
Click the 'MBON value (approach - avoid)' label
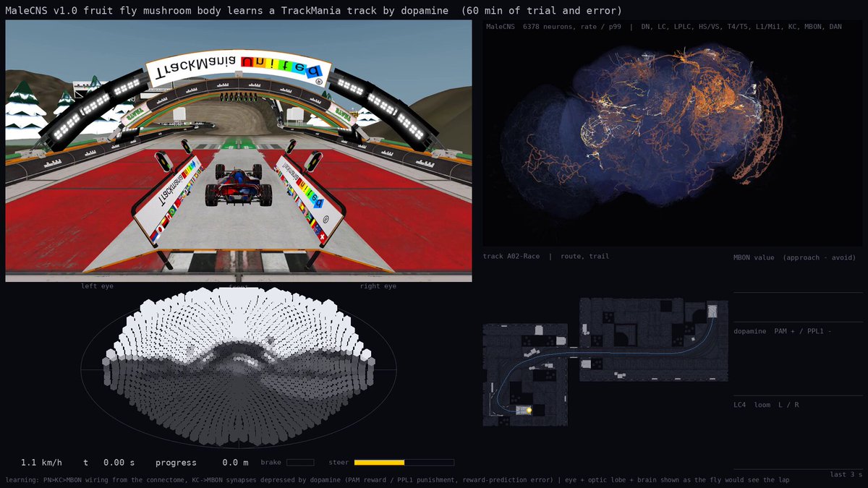click(x=794, y=257)
